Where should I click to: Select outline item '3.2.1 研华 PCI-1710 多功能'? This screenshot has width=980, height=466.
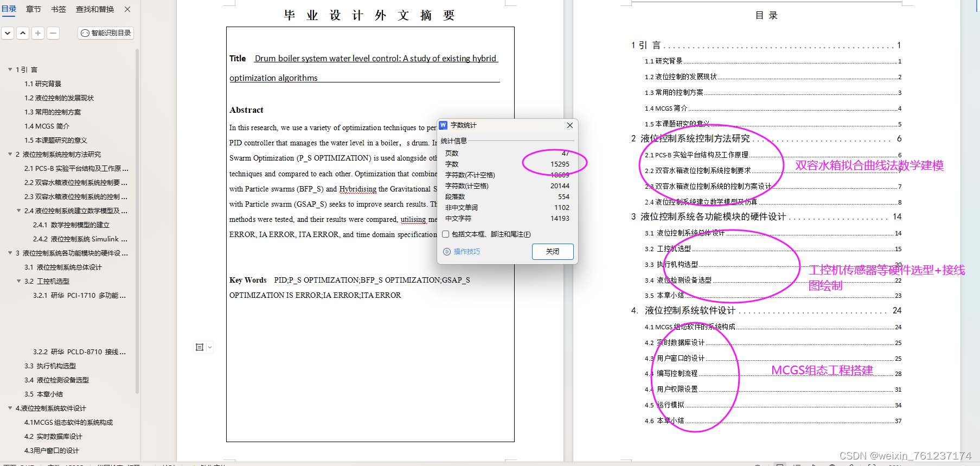point(80,295)
